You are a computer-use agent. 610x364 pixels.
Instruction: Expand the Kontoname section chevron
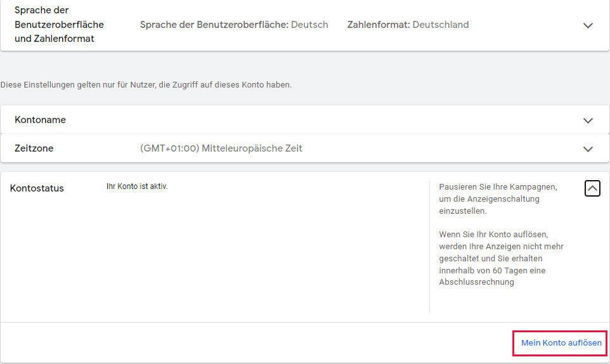tap(588, 120)
